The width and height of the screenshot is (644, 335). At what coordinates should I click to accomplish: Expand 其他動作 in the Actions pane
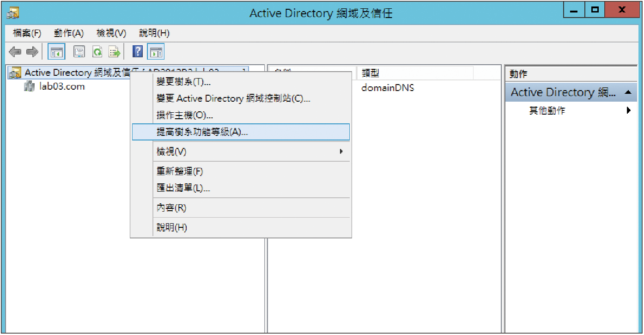click(x=547, y=111)
